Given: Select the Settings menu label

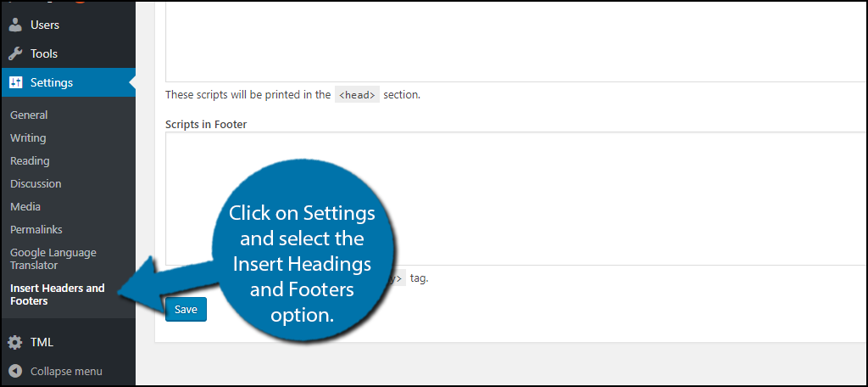Looking at the screenshot, I should coord(52,82).
